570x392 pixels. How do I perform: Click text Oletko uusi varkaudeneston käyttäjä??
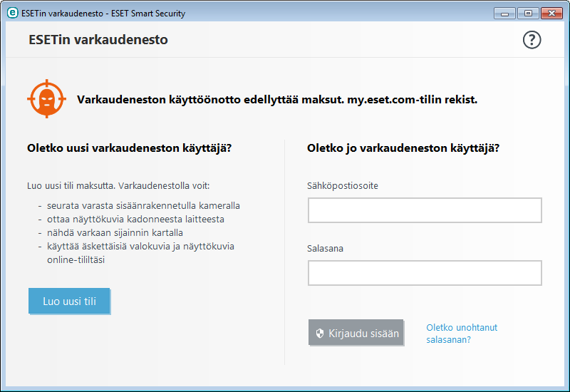[x=130, y=148]
